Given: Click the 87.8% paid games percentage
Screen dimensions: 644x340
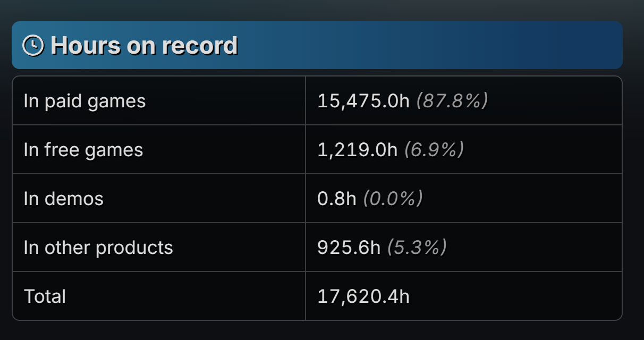Looking at the screenshot, I should point(452,101).
